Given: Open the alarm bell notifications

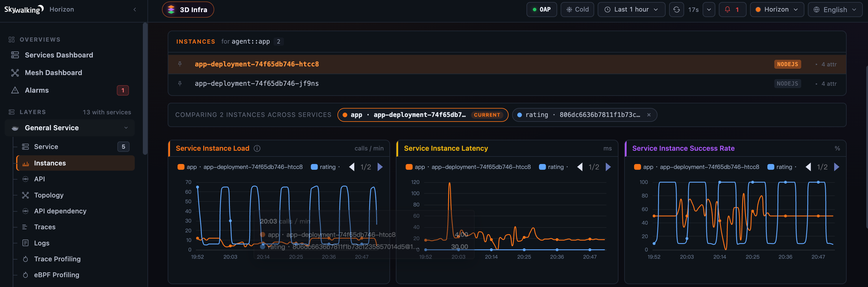Looking at the screenshot, I should click(732, 10).
